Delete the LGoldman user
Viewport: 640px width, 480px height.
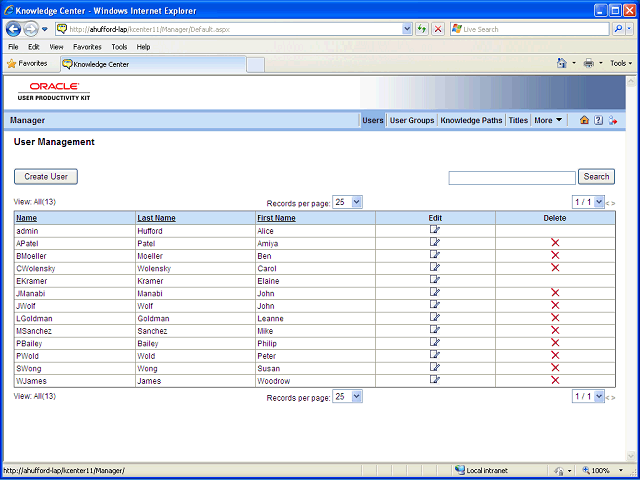coord(555,318)
